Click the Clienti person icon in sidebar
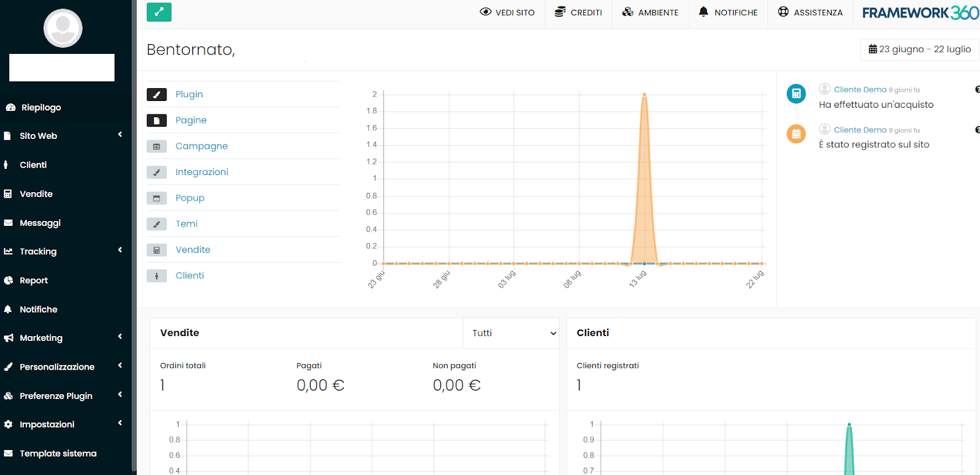This screenshot has width=980, height=475. 6,165
